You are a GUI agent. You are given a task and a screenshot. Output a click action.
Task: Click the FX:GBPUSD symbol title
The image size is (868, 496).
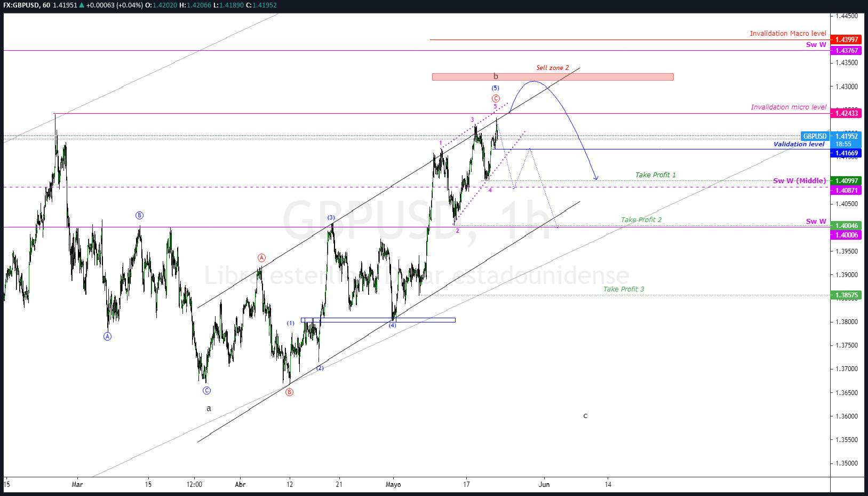pos(21,5)
